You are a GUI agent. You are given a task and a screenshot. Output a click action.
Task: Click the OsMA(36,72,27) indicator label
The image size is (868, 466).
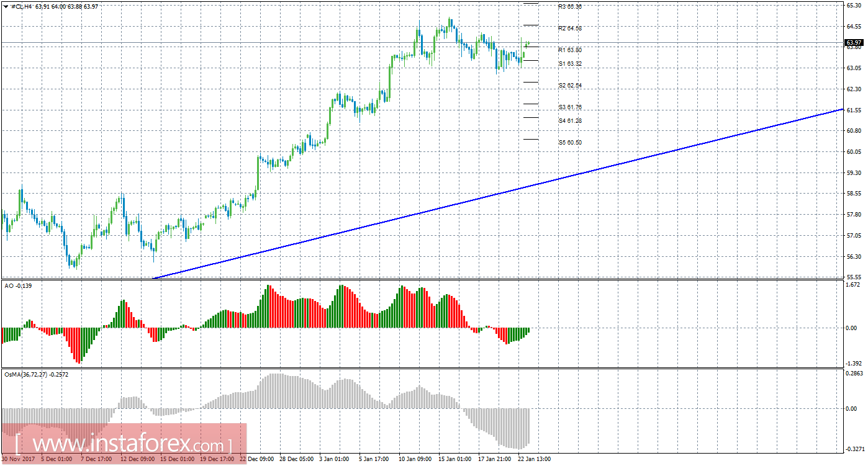(36, 375)
